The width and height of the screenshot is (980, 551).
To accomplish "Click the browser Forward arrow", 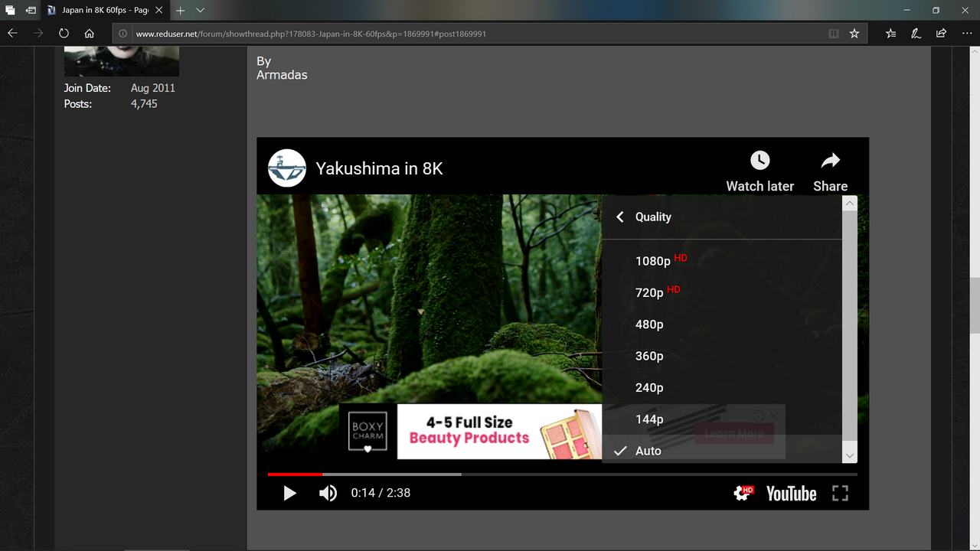I will pyautogui.click(x=38, y=34).
